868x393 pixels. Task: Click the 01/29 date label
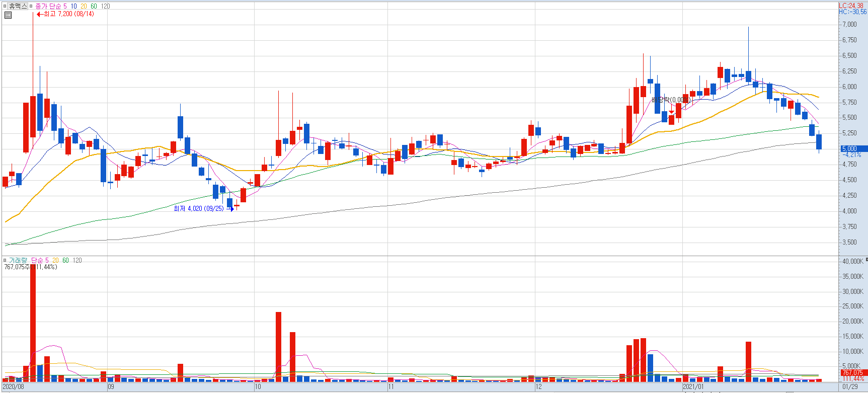coord(850,387)
